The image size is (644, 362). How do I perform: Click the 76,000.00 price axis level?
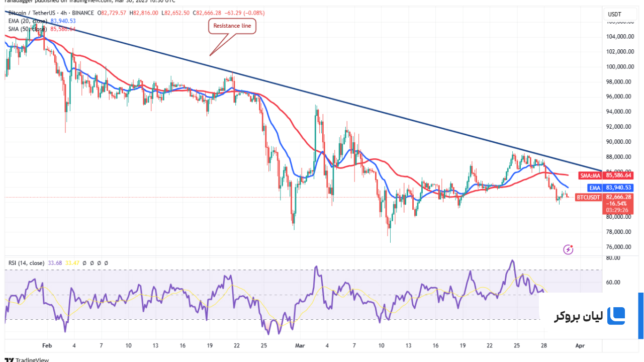coord(619,247)
